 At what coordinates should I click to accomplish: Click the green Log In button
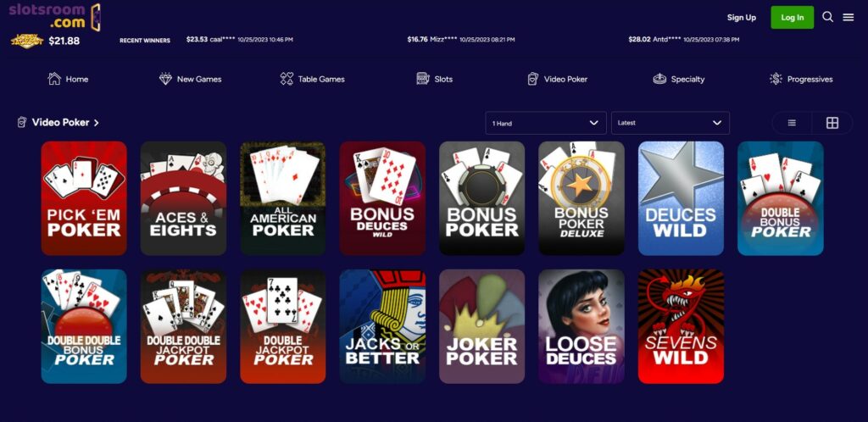pos(793,18)
